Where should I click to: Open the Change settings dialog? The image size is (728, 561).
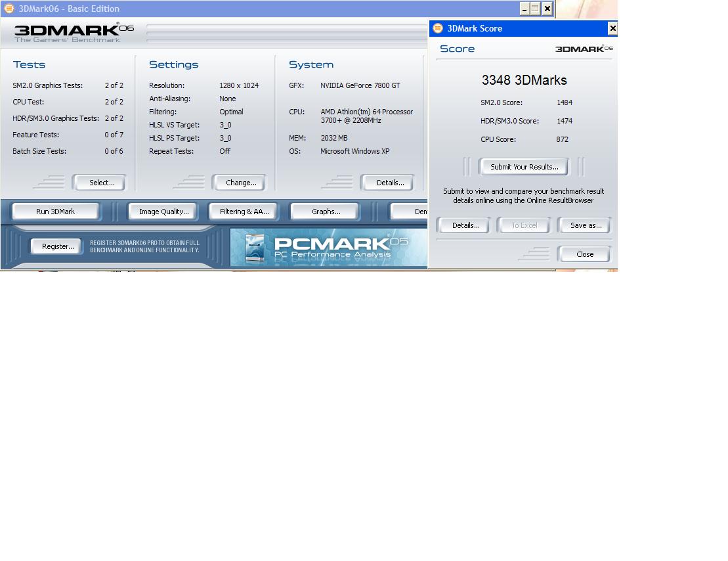239,183
